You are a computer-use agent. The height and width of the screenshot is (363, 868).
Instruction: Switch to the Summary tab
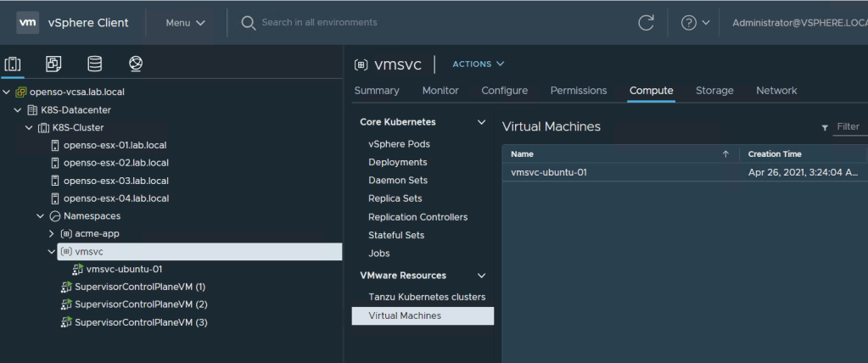pos(377,91)
